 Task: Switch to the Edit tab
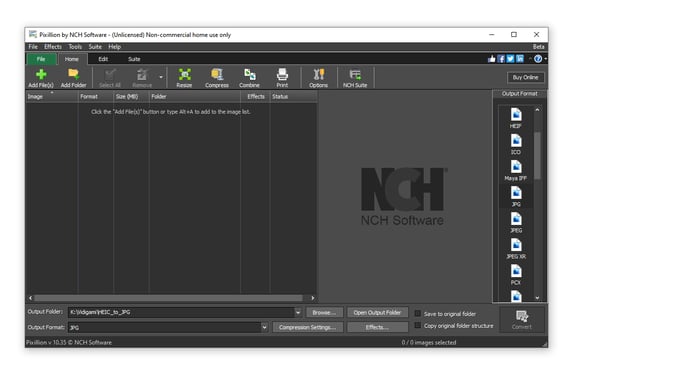point(103,59)
